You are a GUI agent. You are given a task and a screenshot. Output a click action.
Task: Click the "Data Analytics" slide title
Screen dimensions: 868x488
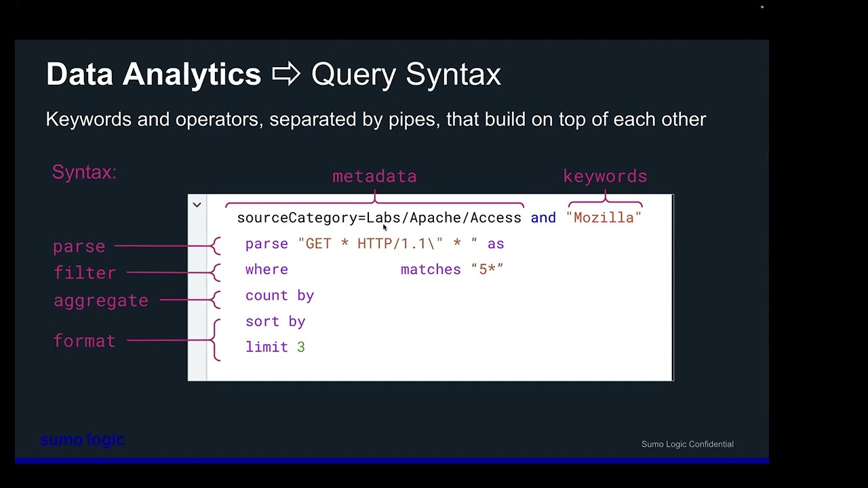click(153, 74)
